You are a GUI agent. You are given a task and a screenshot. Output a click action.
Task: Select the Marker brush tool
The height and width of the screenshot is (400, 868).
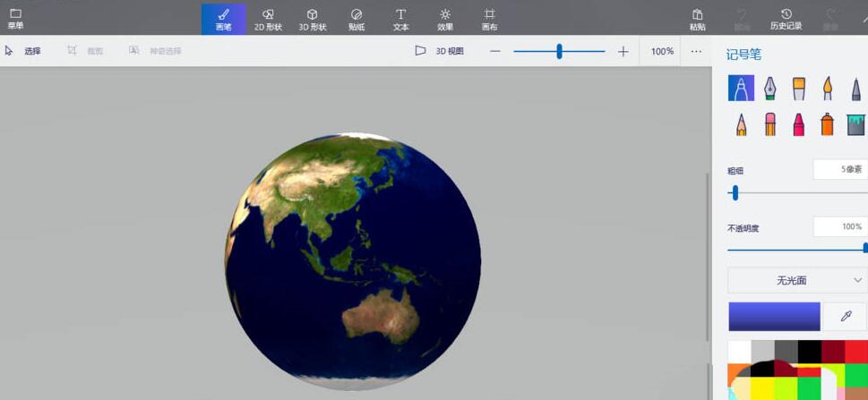(741, 88)
